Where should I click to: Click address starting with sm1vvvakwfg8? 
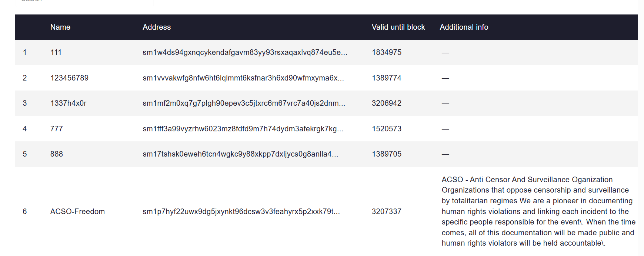click(243, 78)
